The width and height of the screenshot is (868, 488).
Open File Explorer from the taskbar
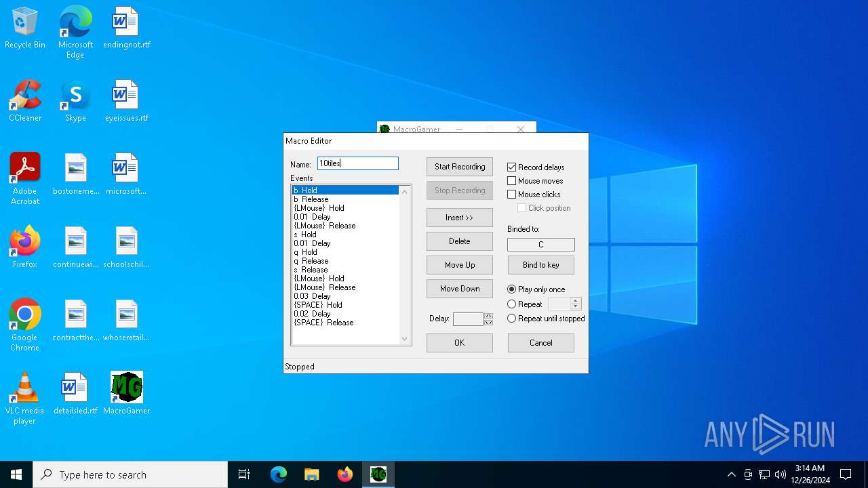click(x=311, y=474)
